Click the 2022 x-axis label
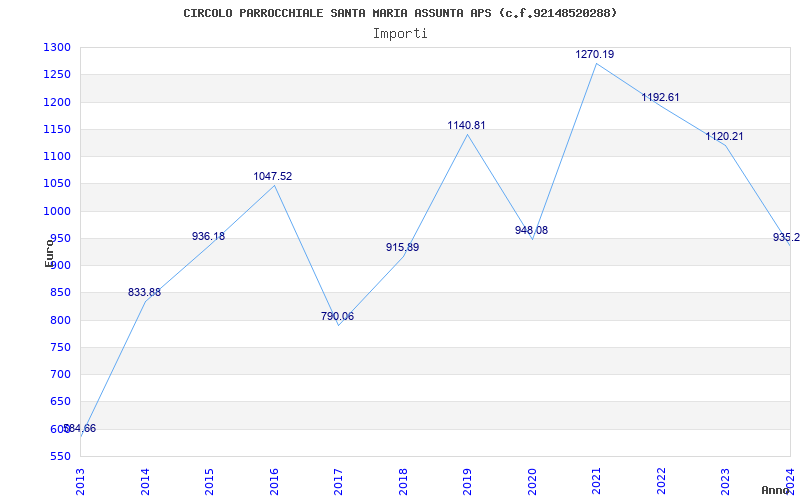 [661, 481]
